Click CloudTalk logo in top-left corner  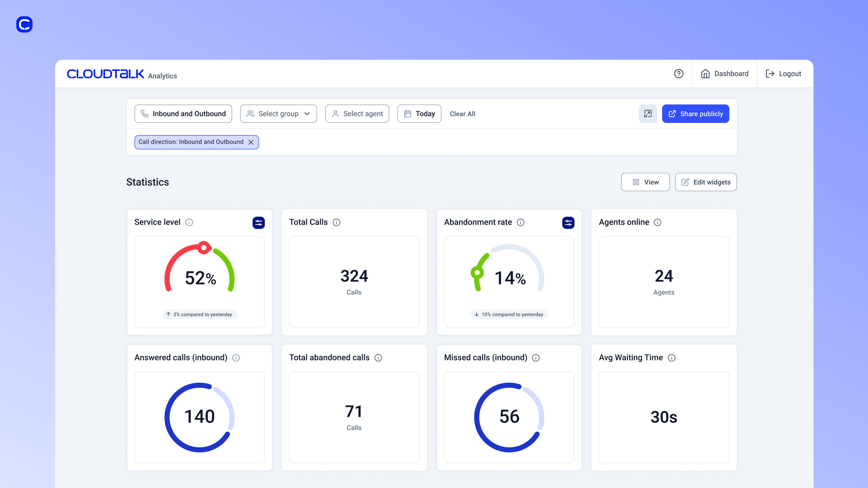coord(24,24)
